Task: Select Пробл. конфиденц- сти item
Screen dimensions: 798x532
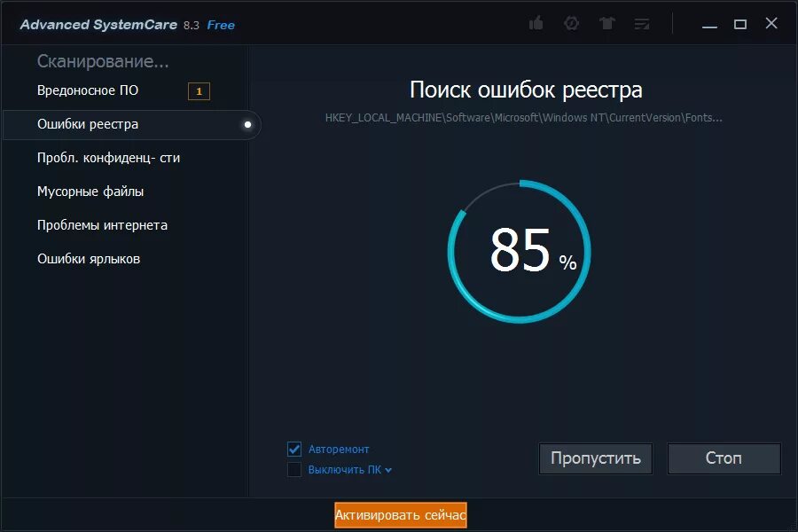Action: pos(108,158)
